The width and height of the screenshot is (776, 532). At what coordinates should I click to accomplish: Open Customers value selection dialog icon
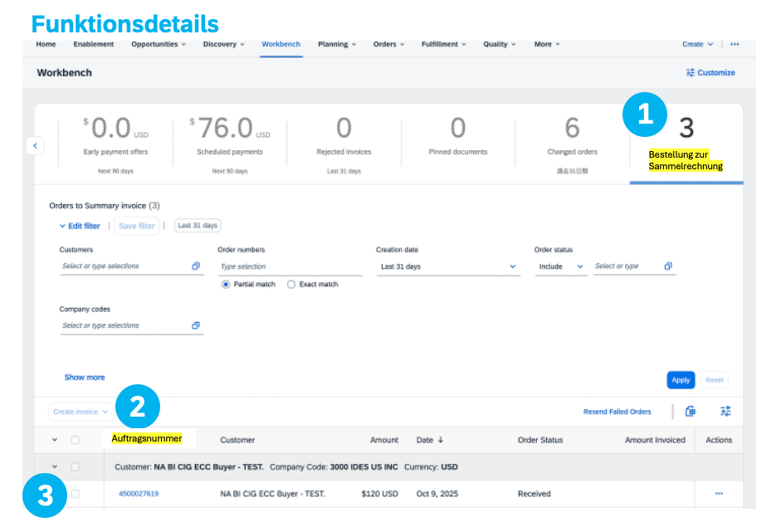(196, 266)
